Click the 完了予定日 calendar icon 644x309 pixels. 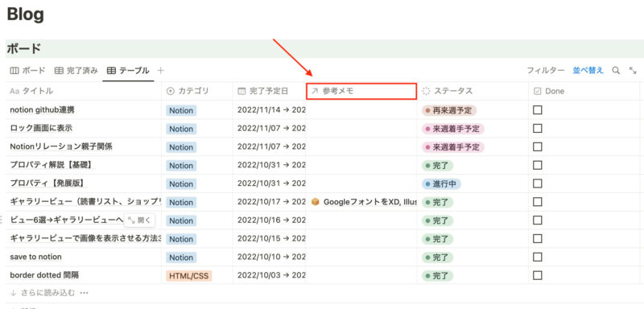(x=242, y=91)
